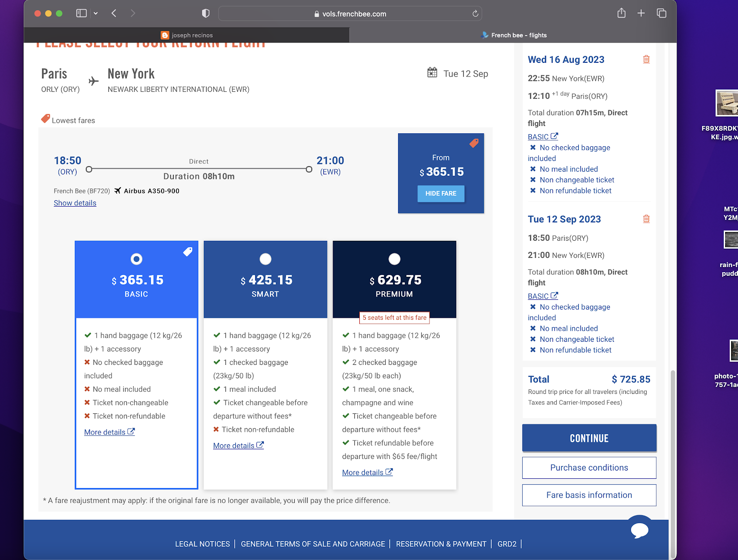
Task: Delete the Tue 12 Sep 2023 flight with trash icon
Action: (x=646, y=219)
